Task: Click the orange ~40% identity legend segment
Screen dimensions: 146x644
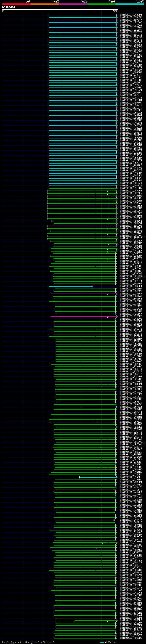Action: tap(45, 4)
